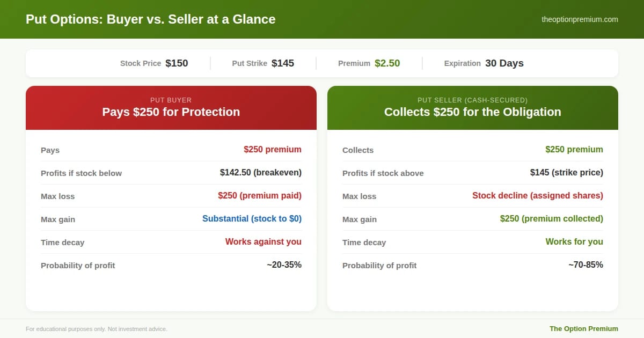Click the $250 (premium collected) max gain
Viewport: 644px width, 338px height.
coord(551,219)
